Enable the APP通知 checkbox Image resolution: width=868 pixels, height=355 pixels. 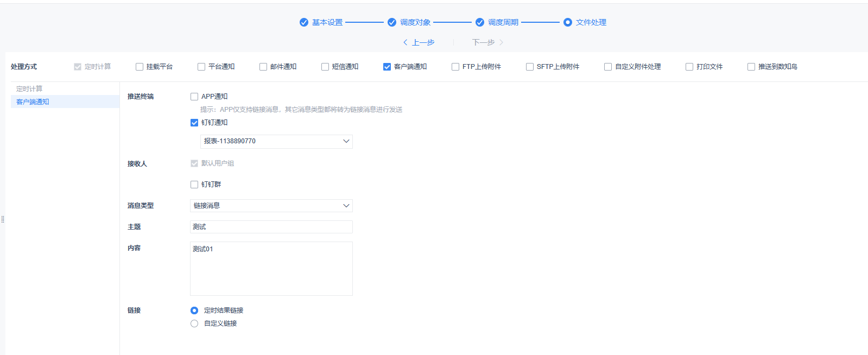click(194, 97)
